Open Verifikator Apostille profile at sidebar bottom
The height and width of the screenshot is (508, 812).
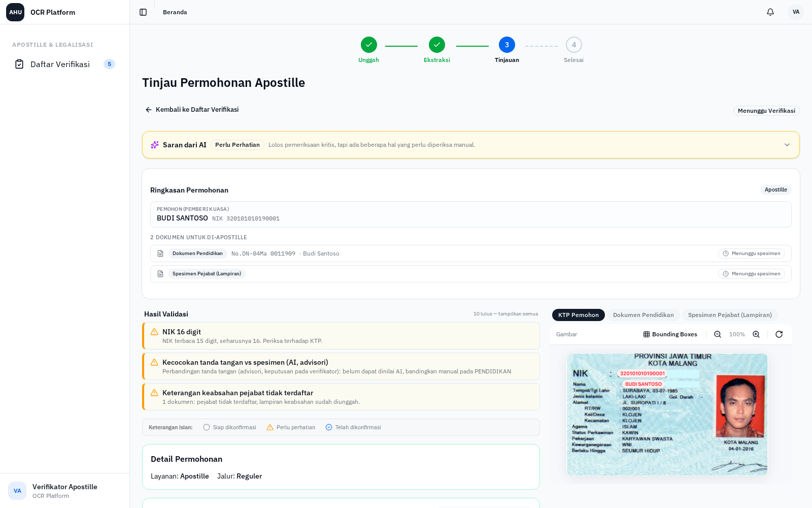[x=65, y=491]
